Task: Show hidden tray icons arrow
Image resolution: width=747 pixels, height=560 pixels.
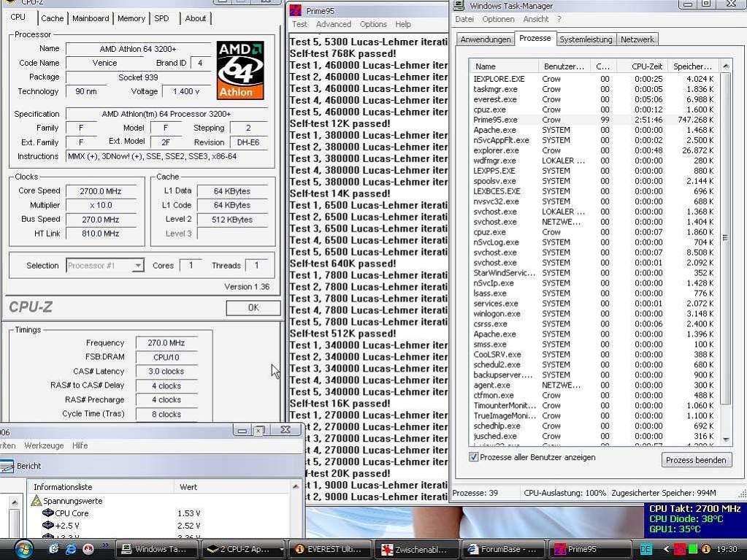Action: click(x=666, y=550)
